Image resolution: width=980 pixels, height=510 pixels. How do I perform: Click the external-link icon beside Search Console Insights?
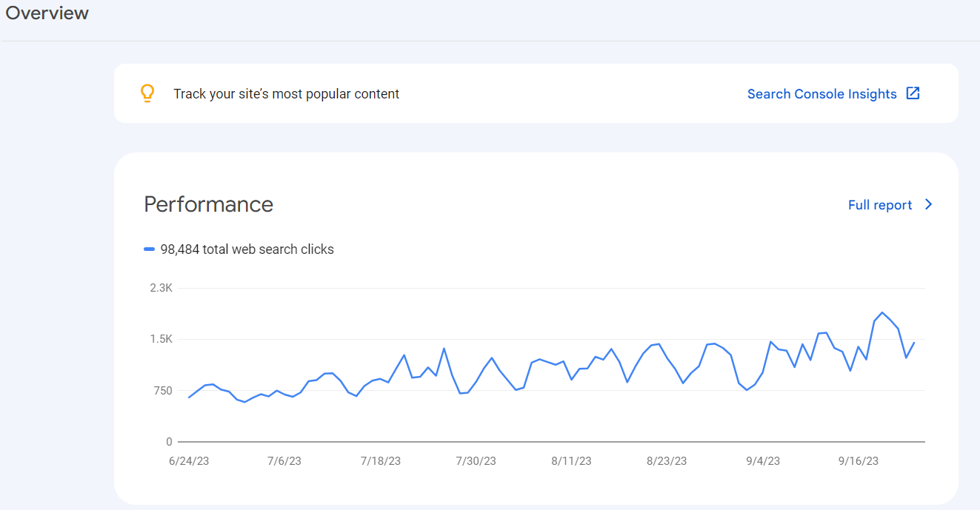point(913,93)
